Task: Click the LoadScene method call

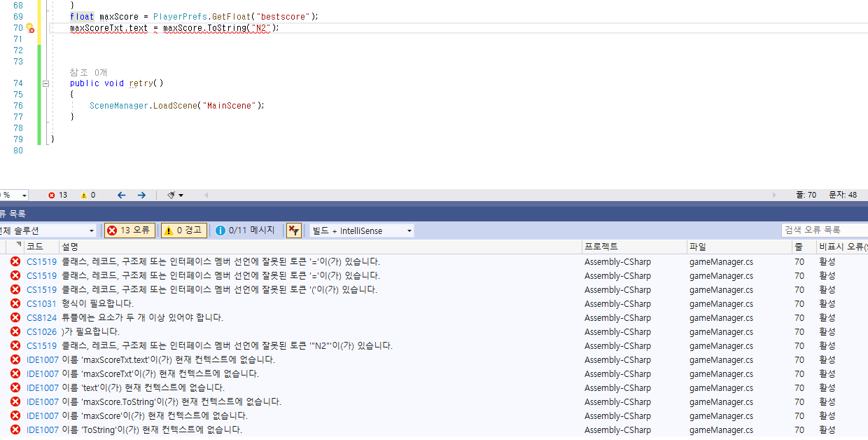Action: click(174, 106)
